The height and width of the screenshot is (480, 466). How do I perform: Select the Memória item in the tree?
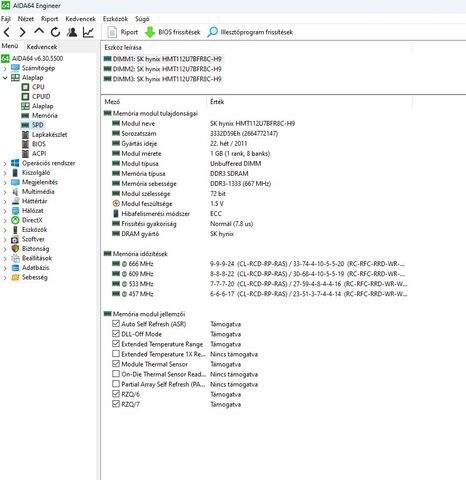click(45, 116)
